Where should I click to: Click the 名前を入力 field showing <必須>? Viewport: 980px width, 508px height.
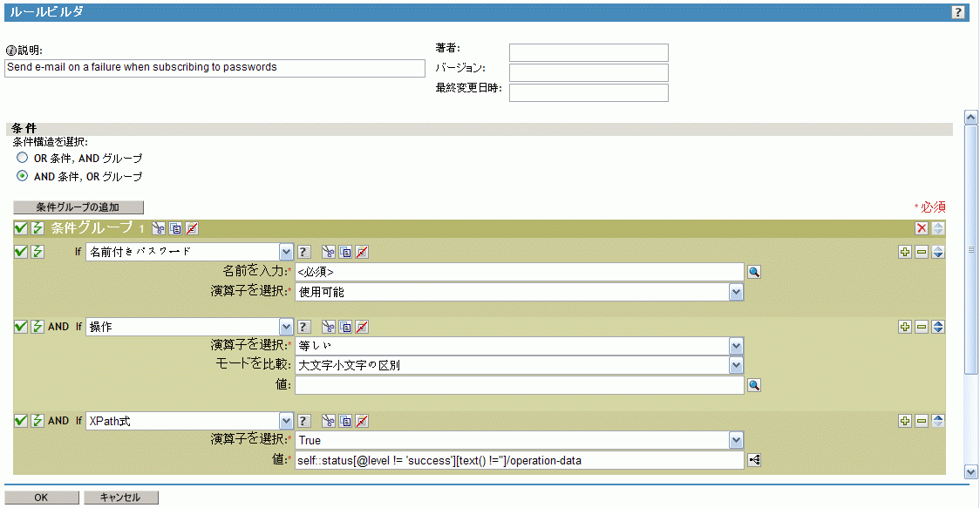(520, 272)
